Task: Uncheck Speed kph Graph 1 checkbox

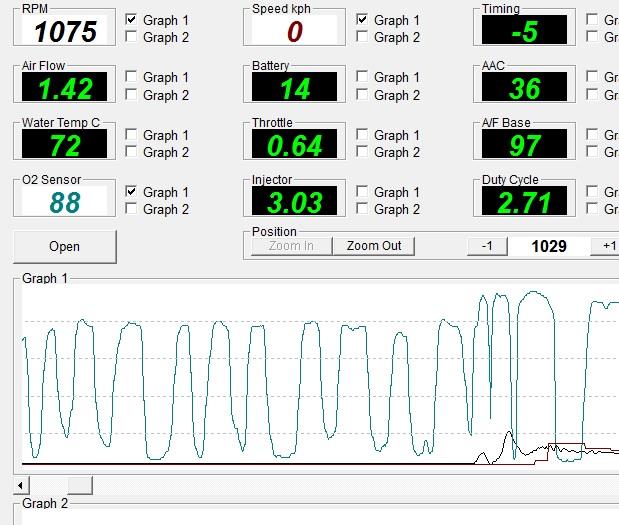Action: click(x=362, y=19)
